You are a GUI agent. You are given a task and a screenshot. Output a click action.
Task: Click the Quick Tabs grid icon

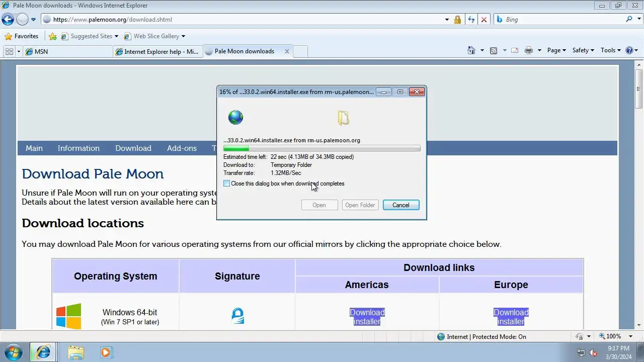9,51
